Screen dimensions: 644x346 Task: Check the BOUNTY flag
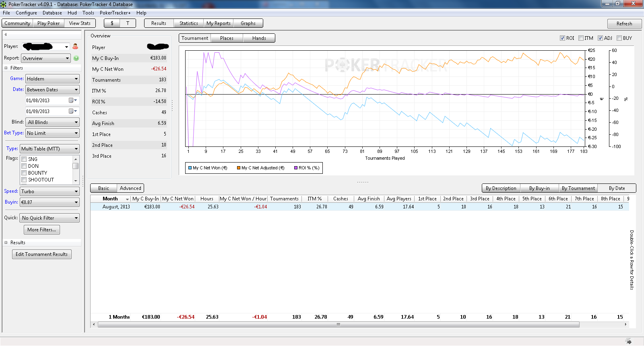24,173
